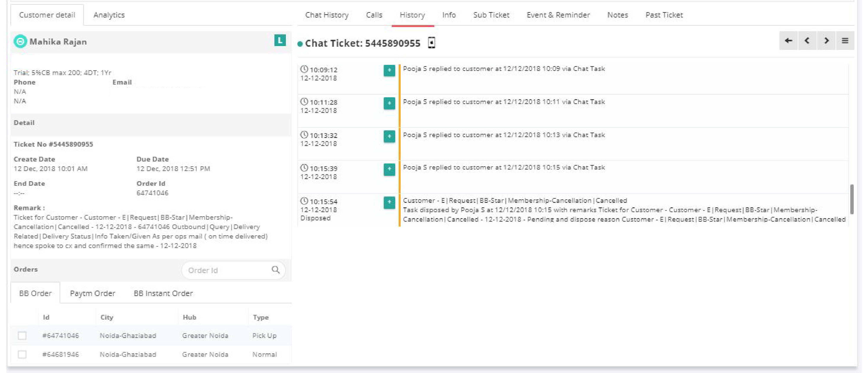The image size is (868, 373).
Task: Click the 10:09 Pooja S reply message
Action: pyautogui.click(x=504, y=69)
